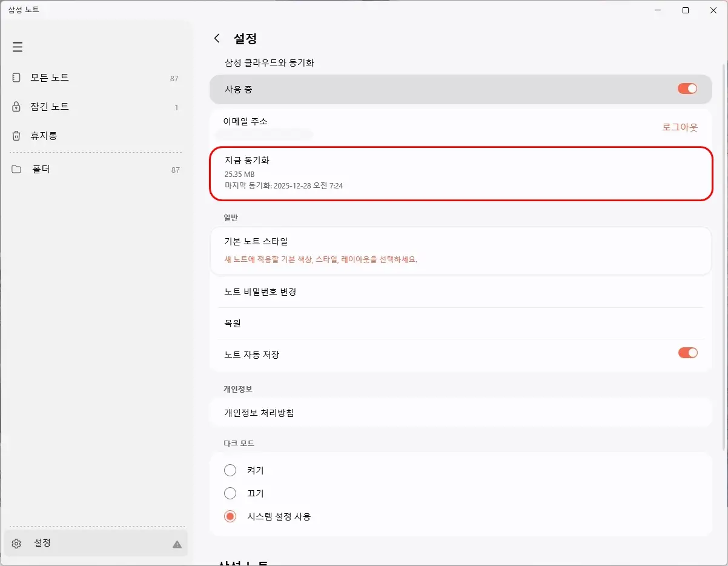728x566 pixels.
Task: Open 노트 비밀번호 변경
Action: tap(461, 291)
